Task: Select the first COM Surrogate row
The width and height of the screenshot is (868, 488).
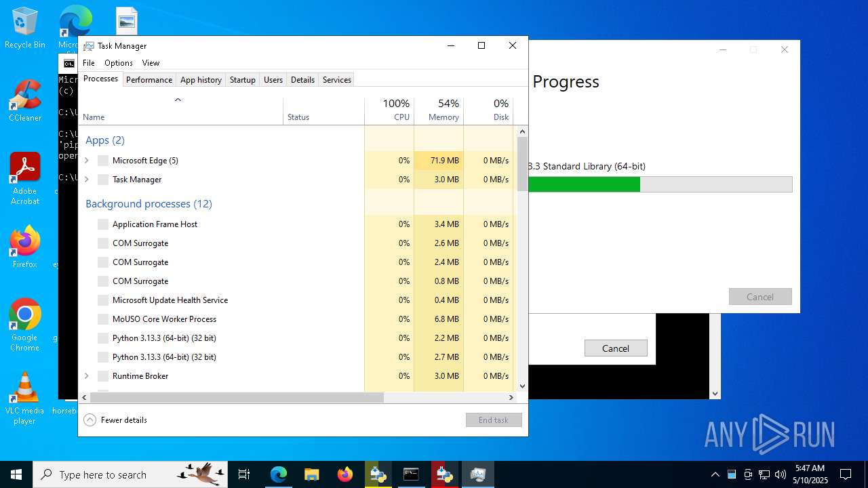Action: click(x=297, y=243)
